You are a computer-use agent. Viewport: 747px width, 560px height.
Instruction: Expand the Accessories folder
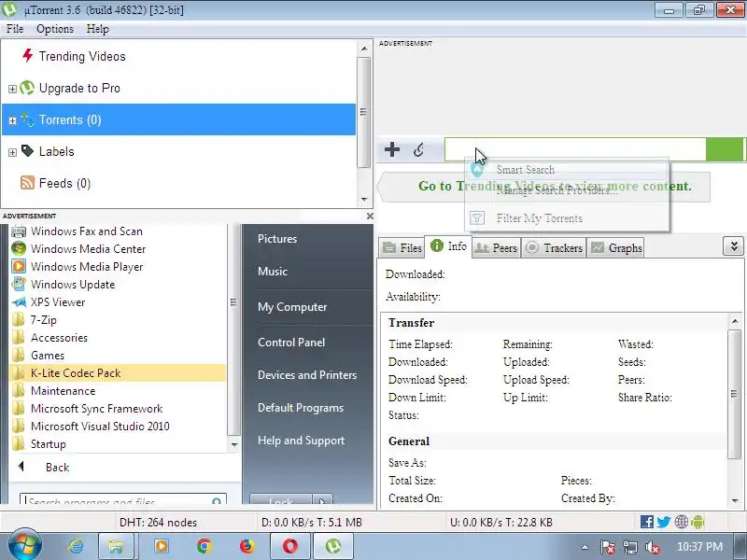[x=117, y=338]
